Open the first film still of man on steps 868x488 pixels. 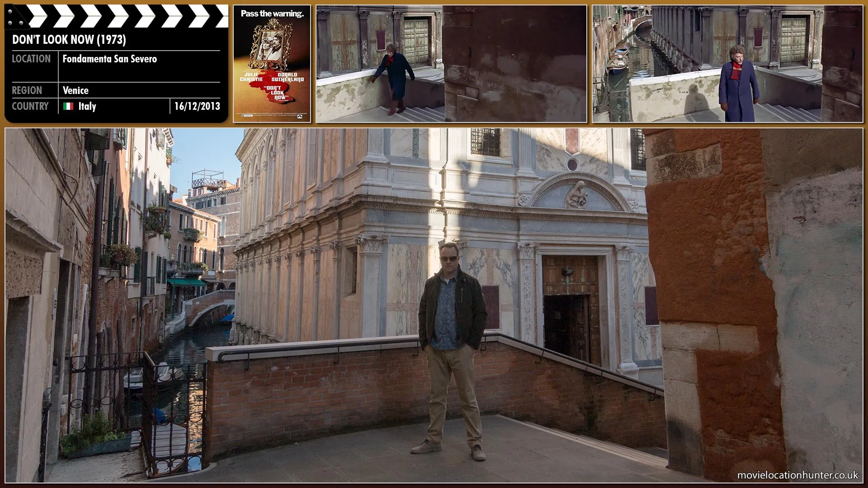pos(451,64)
